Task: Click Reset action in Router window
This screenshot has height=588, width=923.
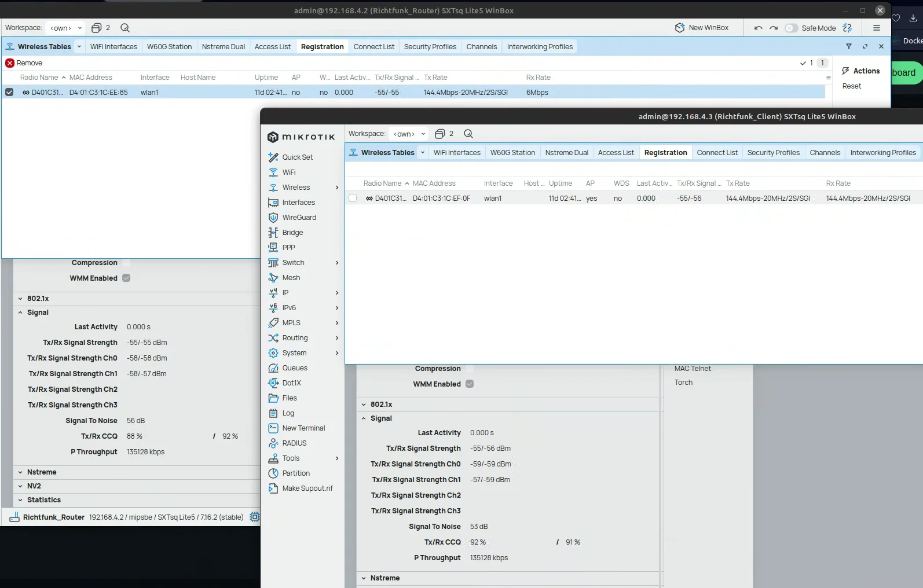Action: coord(852,86)
